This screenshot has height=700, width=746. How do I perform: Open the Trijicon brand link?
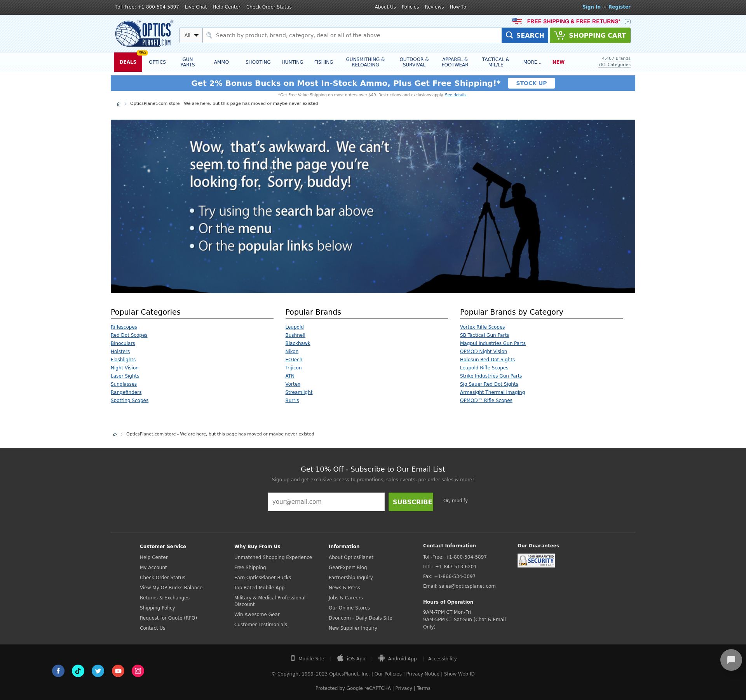pos(293,368)
